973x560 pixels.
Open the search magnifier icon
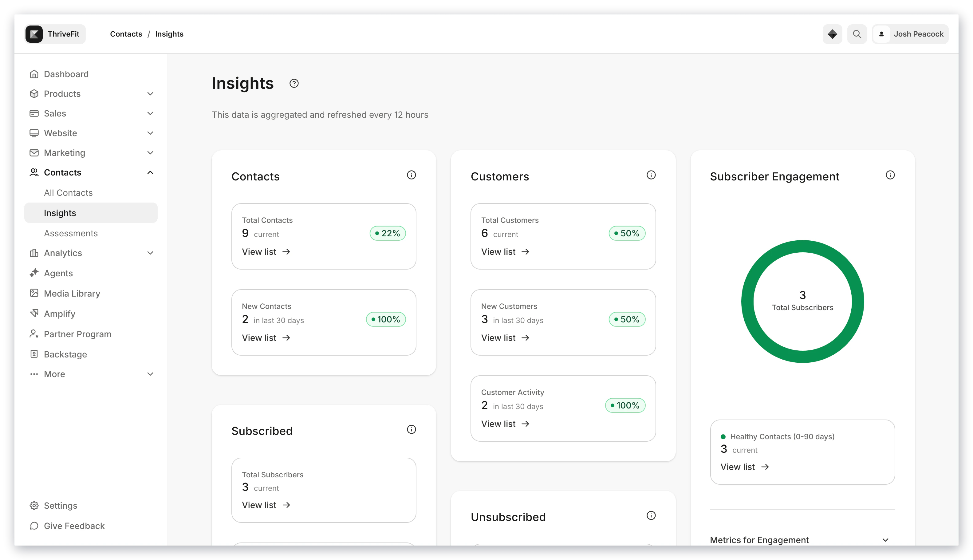857,34
